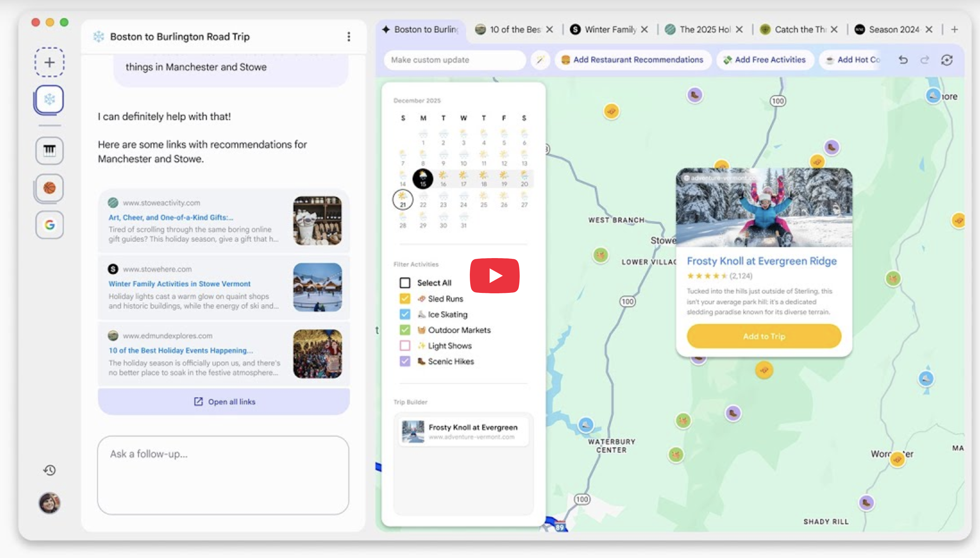Open the user profile avatar
Screen dimensions: 980x558
[49, 503]
